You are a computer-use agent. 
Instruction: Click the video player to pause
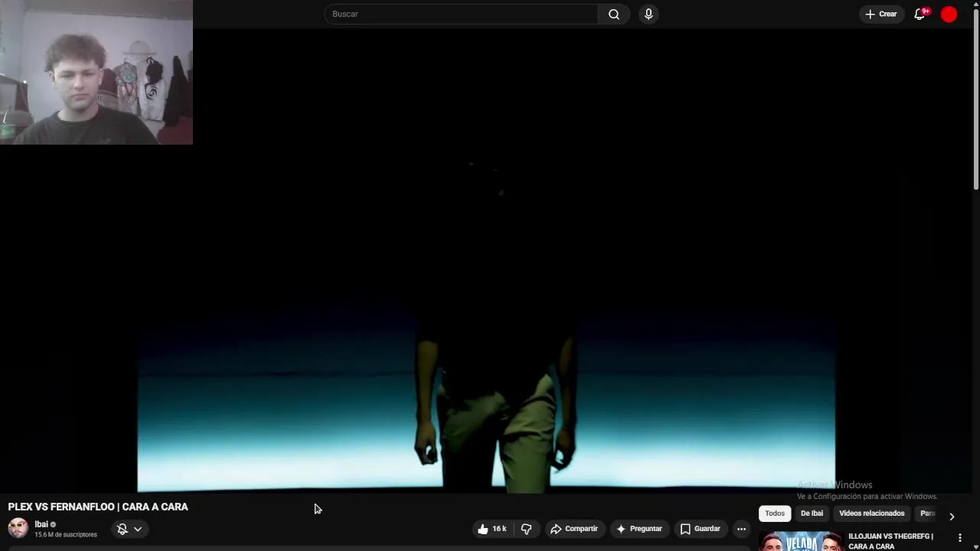[x=486, y=260]
